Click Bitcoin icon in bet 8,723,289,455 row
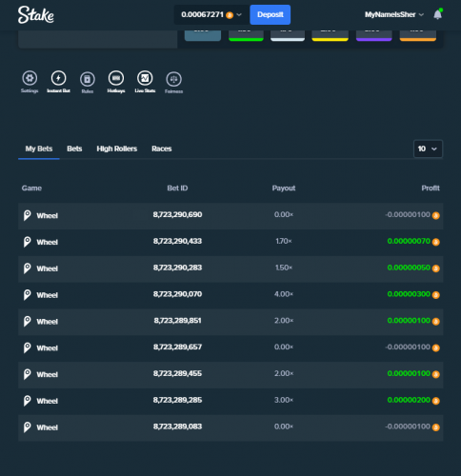Viewport: 461px width, 476px height. (x=436, y=374)
